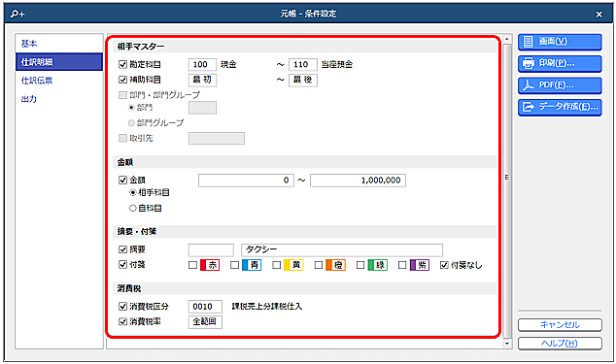Click the 補助科目 field showing 最後
The height and width of the screenshot is (364, 616).
303,80
